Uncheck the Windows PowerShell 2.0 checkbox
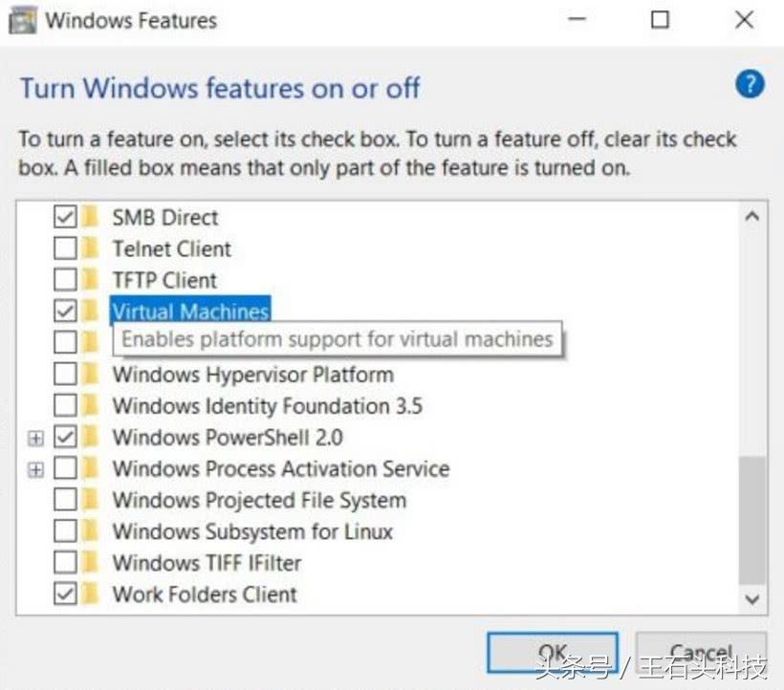The width and height of the screenshot is (784, 690). tap(65, 437)
